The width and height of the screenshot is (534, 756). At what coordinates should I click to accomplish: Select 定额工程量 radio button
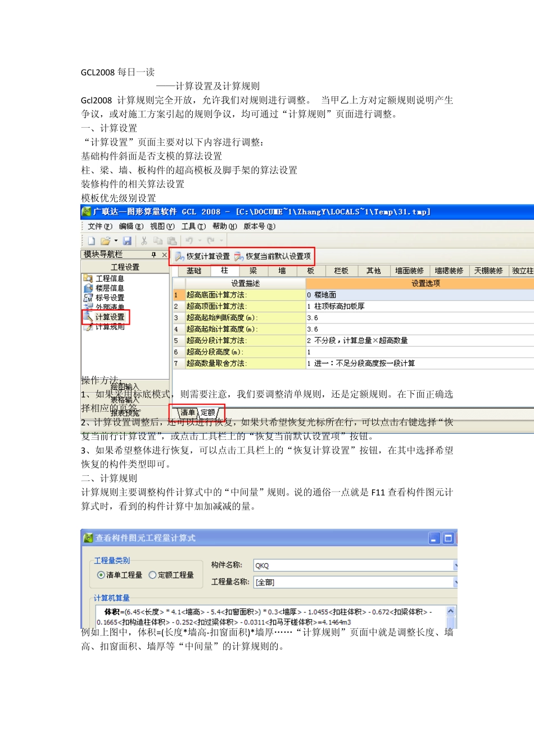[171, 575]
